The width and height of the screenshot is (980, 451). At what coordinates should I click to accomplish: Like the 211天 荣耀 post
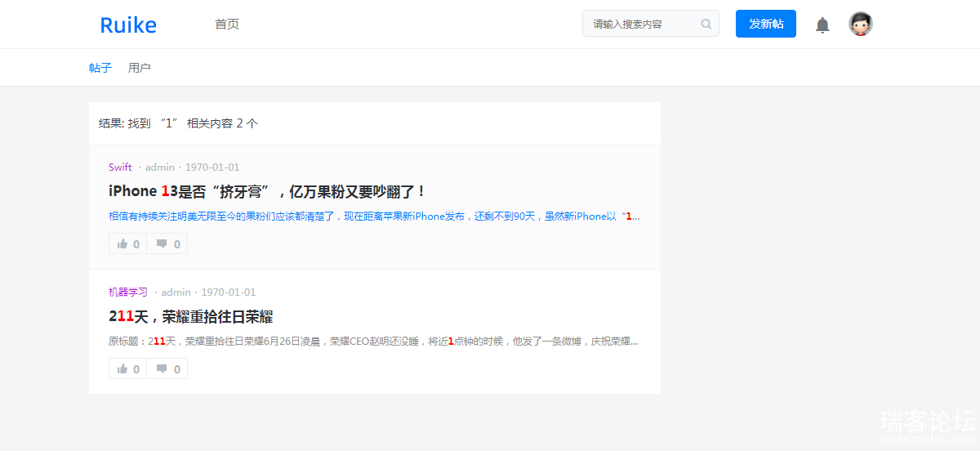128,368
